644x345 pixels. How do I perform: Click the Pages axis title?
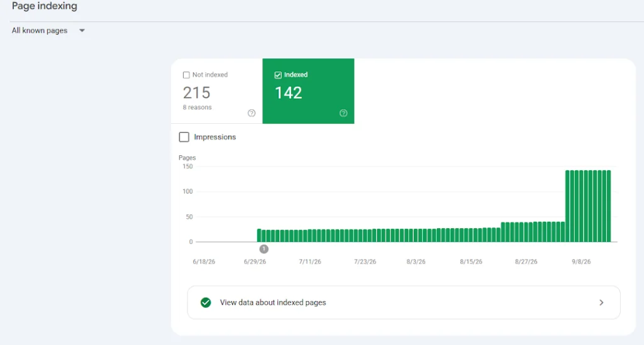point(187,158)
